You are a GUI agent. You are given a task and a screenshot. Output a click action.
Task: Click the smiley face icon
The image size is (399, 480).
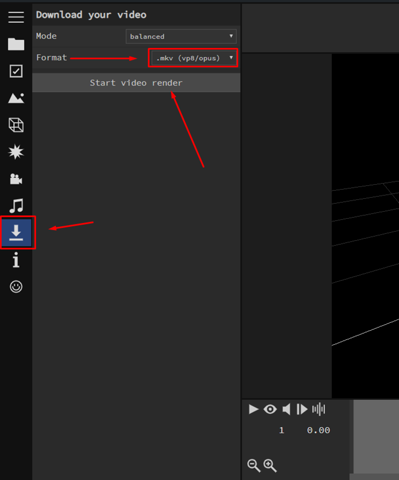[16, 287]
